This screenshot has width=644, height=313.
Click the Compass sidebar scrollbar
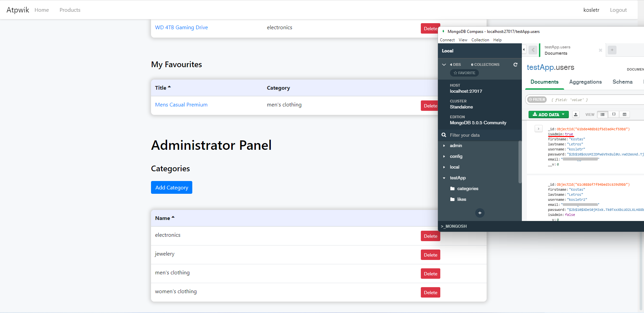pos(520,162)
